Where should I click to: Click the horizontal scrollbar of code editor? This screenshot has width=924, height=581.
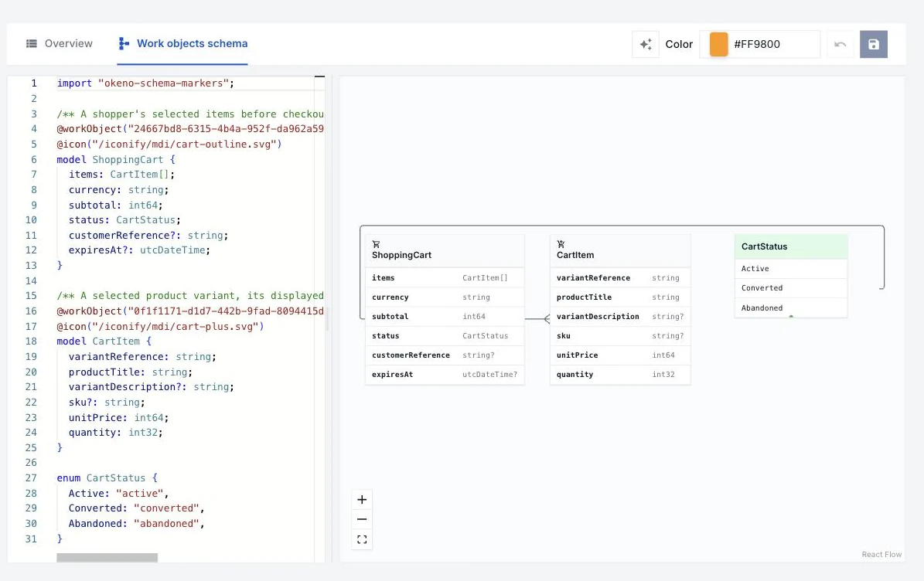point(107,558)
